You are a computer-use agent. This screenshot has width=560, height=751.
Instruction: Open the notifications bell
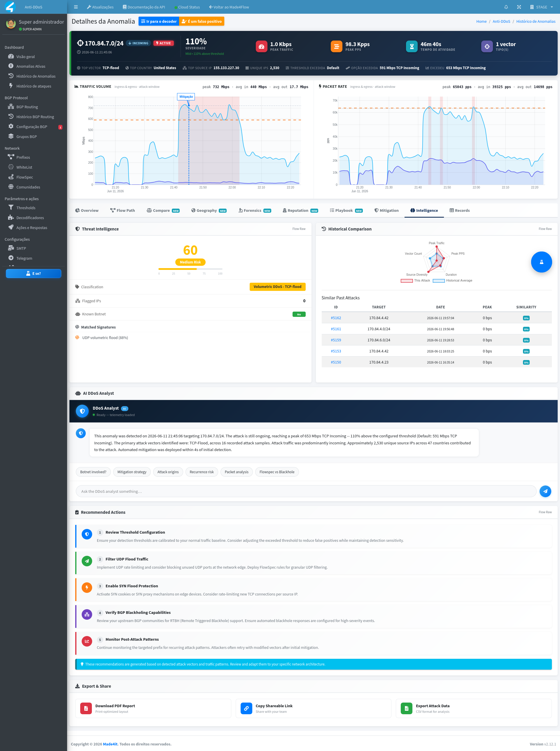506,7
